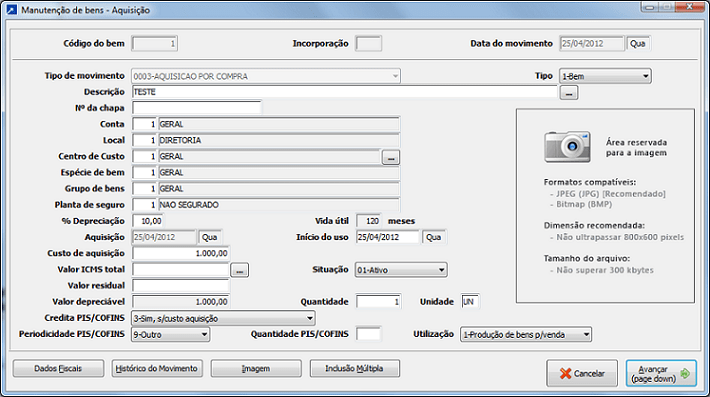The width and height of the screenshot is (710, 397).
Task: Focus the Nº da chapa field
Action: [x=197, y=108]
